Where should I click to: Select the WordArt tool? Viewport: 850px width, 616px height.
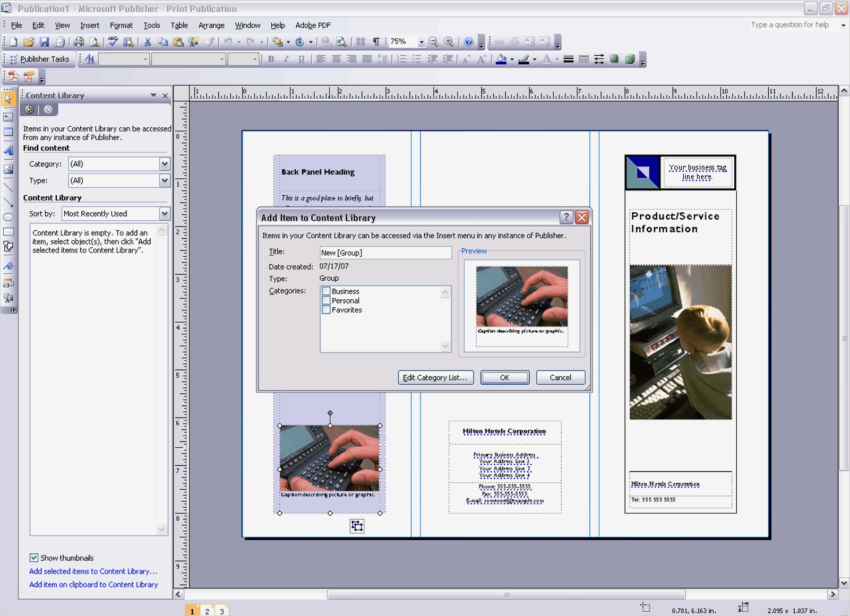click(8, 151)
